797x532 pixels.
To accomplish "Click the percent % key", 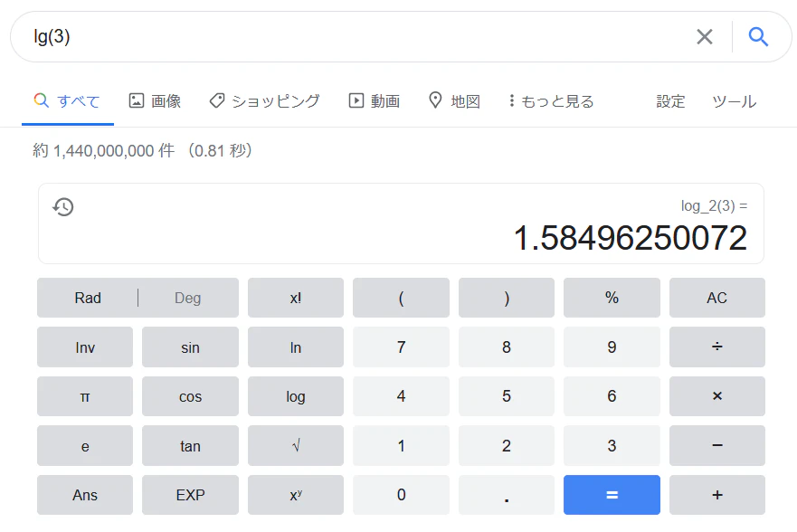I will pos(612,298).
